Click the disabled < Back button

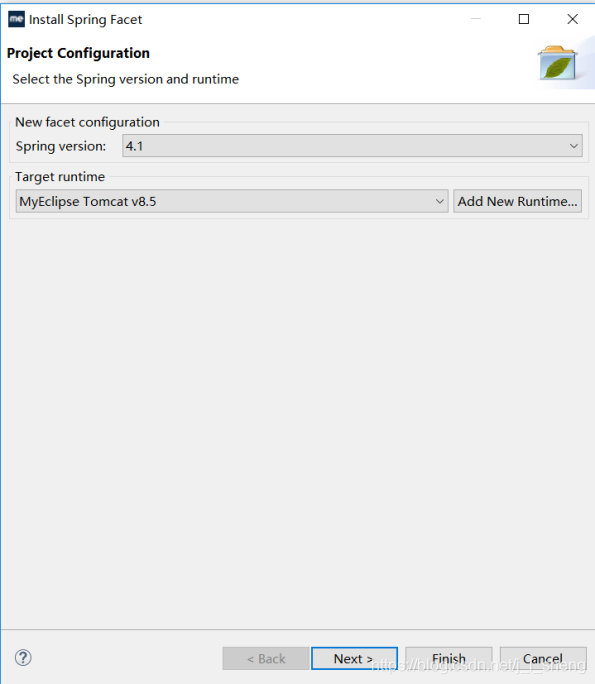266,658
